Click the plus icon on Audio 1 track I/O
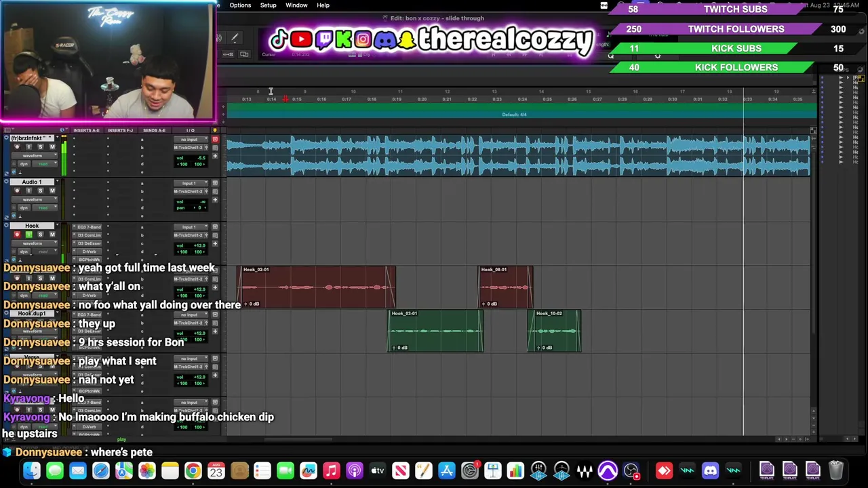This screenshot has height=488, width=868. pos(215,200)
